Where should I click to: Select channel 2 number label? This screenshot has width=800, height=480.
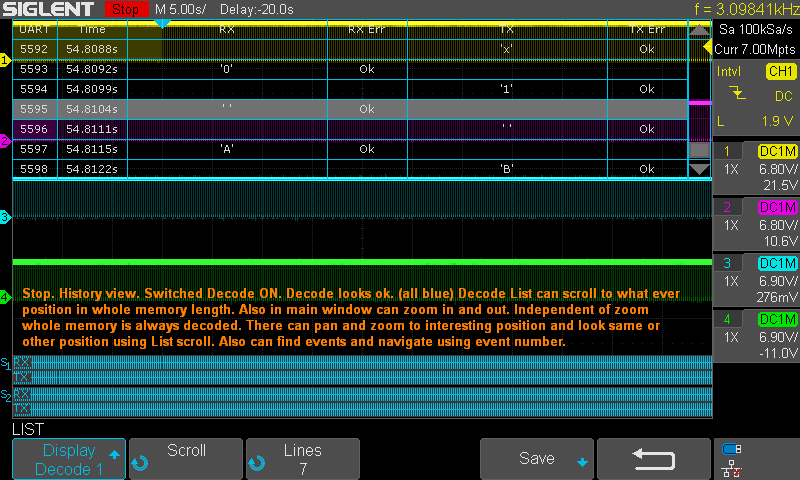(727, 207)
